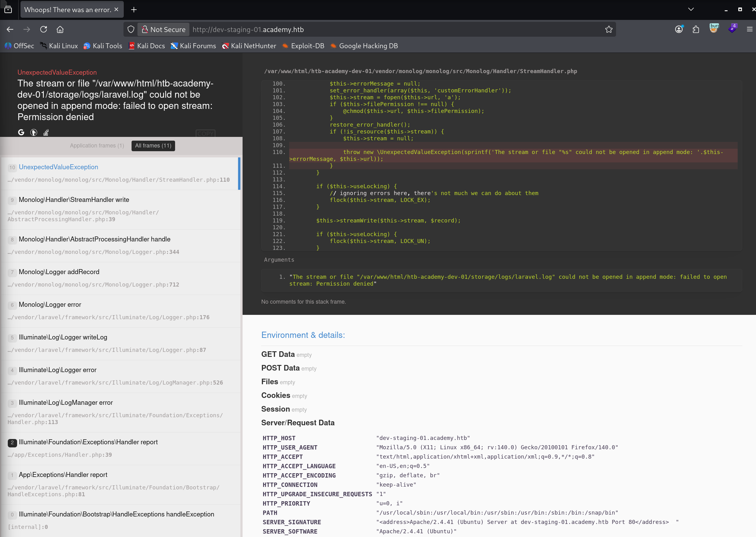This screenshot has height=537, width=756.
Task: Go to the browser home page
Action: click(60, 30)
